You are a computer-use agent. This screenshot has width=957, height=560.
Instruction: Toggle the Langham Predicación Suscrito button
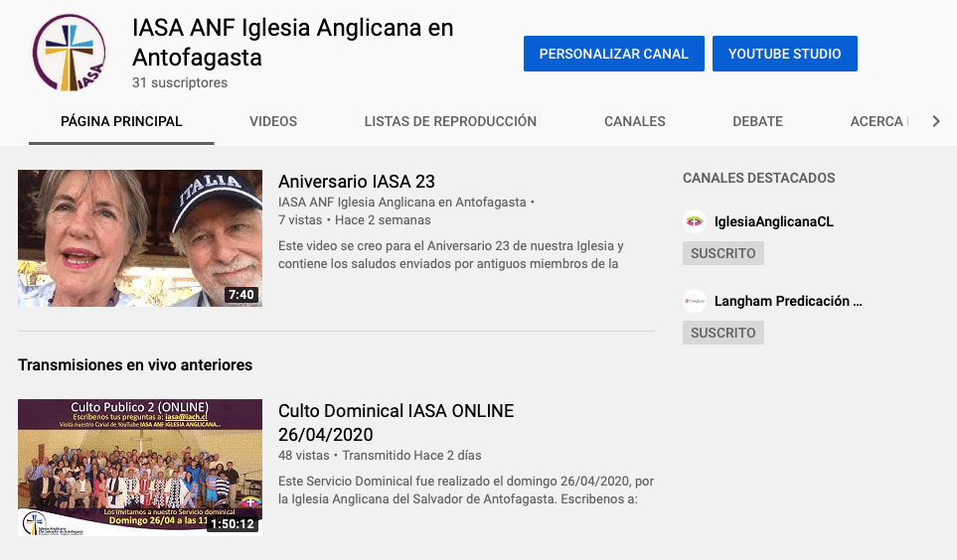click(722, 333)
